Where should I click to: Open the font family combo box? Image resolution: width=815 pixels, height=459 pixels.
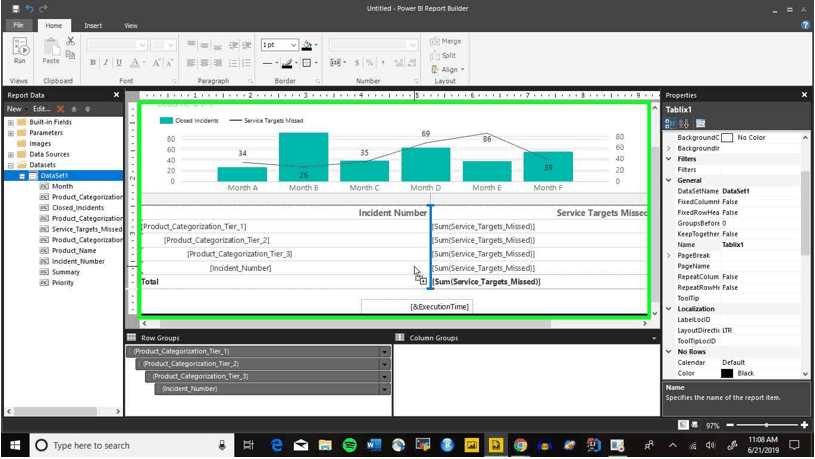coord(117,45)
